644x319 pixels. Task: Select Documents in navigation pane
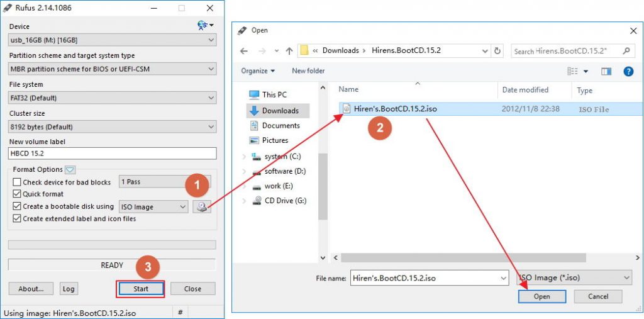pyautogui.click(x=274, y=125)
